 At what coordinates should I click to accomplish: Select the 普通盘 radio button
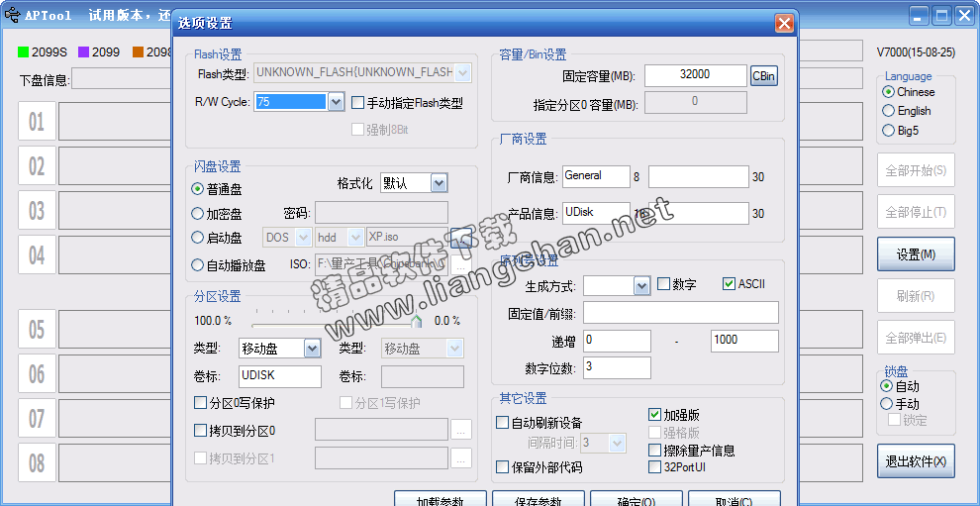pyautogui.click(x=197, y=189)
